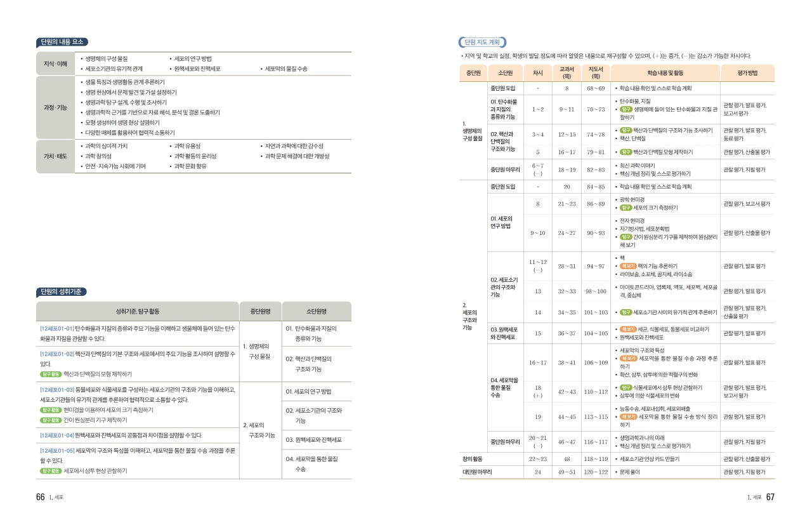Click the 학습 내용 및 활동 column header
Viewport: 812px width, 525px height.
(665, 73)
